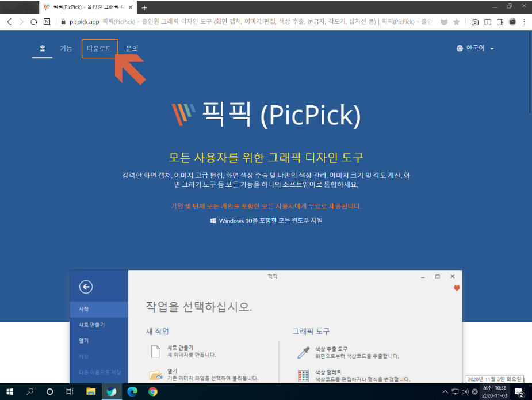The width and height of the screenshot is (532, 400).
Task: Click the Whale browser taskbar icon
Action: [x=112, y=392]
